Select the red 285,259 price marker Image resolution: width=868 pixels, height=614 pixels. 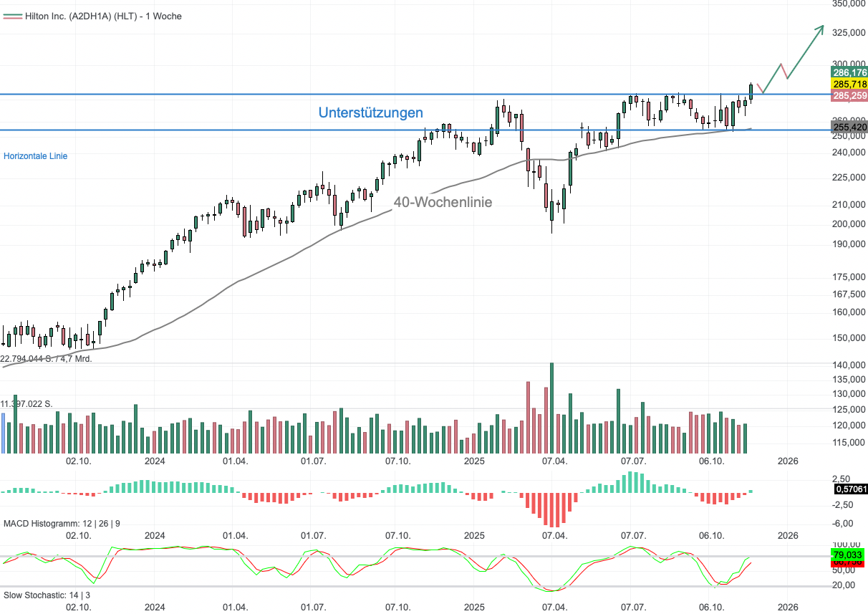(x=849, y=95)
